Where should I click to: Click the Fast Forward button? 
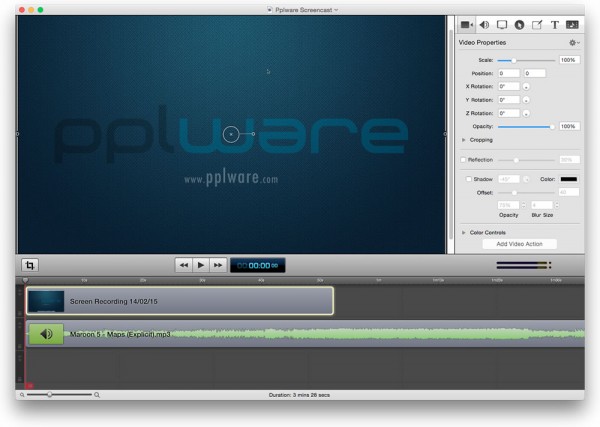pyautogui.click(x=218, y=265)
